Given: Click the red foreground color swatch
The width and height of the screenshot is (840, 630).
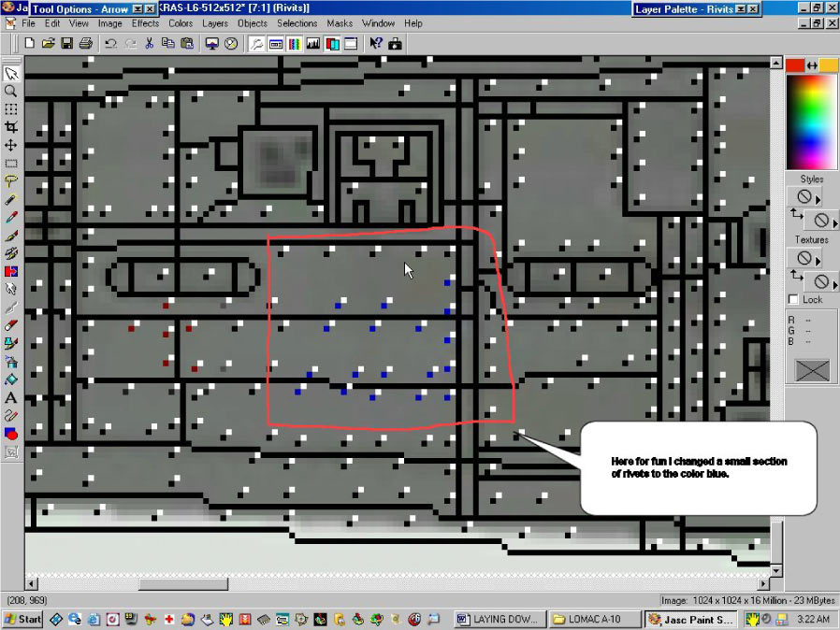Looking at the screenshot, I should click(x=795, y=65).
